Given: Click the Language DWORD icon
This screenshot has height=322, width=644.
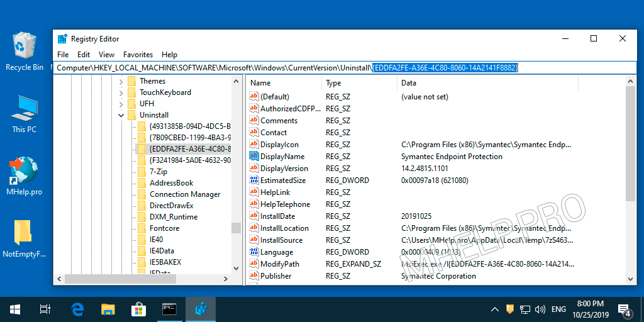Looking at the screenshot, I should pos(254,252).
